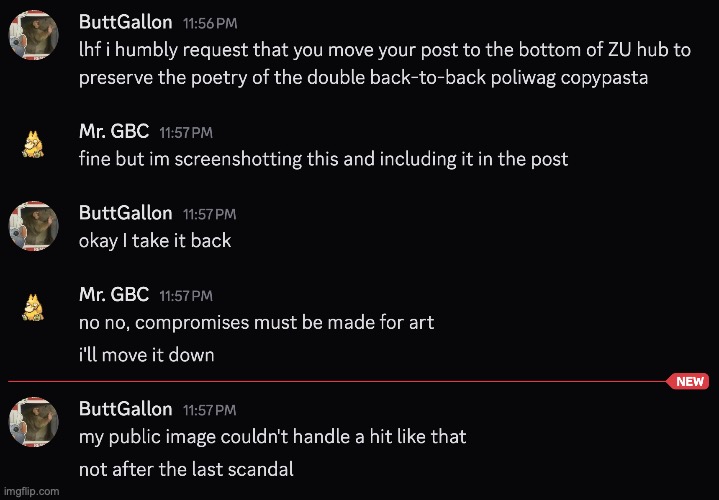Image resolution: width=719 pixels, height=500 pixels.
Task: Click the timestamp on the 'fine but im screenshotting' message
Action: [x=186, y=132]
